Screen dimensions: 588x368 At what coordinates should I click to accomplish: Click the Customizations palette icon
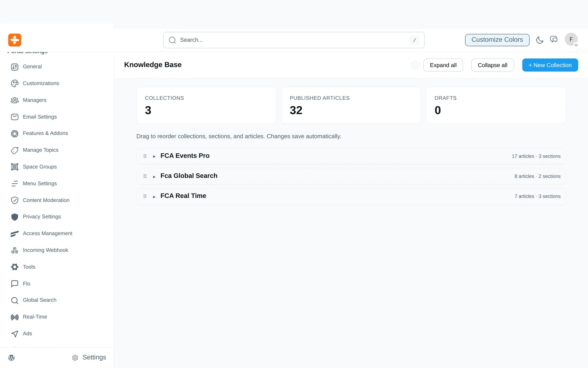coord(15,84)
